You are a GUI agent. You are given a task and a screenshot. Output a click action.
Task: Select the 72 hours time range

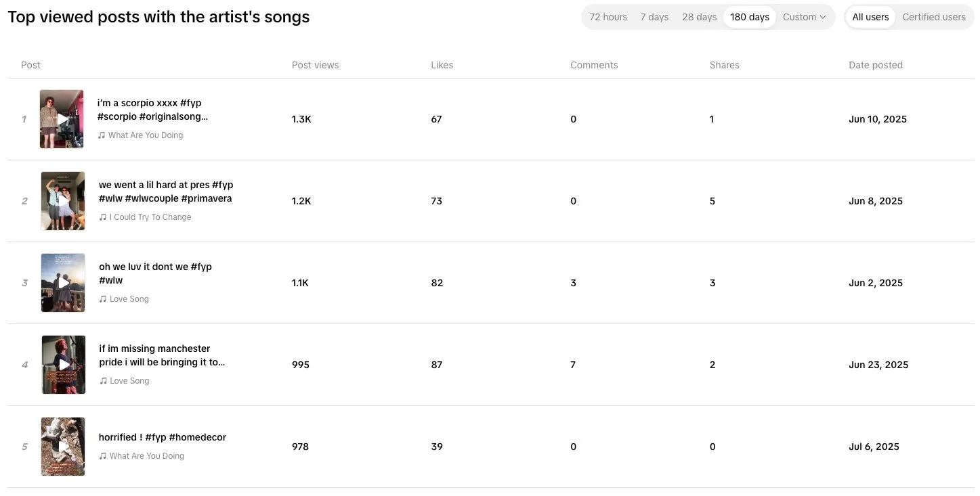[x=608, y=17]
